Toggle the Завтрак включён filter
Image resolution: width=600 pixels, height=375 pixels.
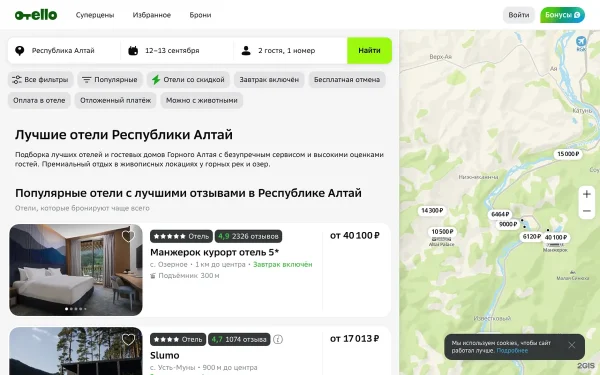(269, 80)
